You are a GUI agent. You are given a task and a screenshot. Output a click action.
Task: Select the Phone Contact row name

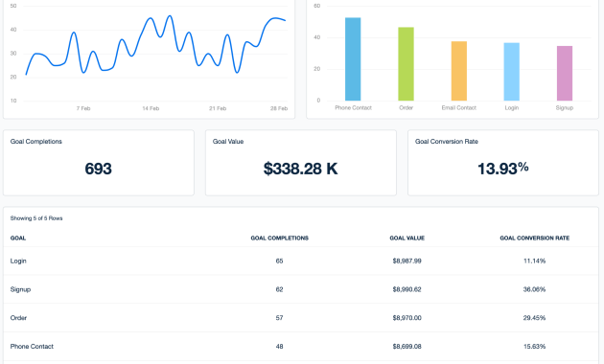click(x=32, y=347)
